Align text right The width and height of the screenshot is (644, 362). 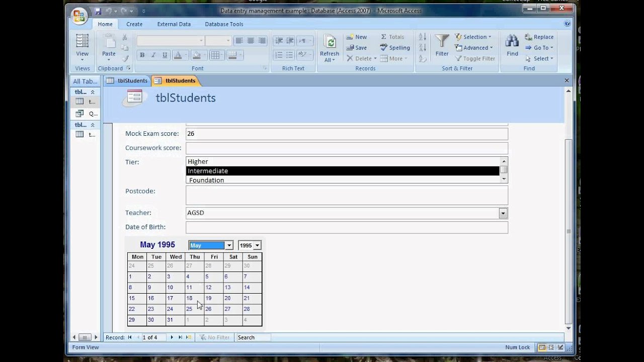[262, 41]
